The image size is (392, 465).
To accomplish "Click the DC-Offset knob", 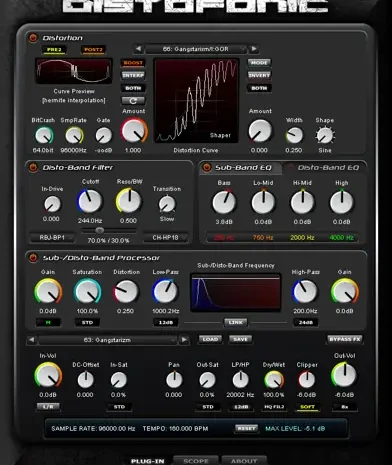I will [85, 380].
